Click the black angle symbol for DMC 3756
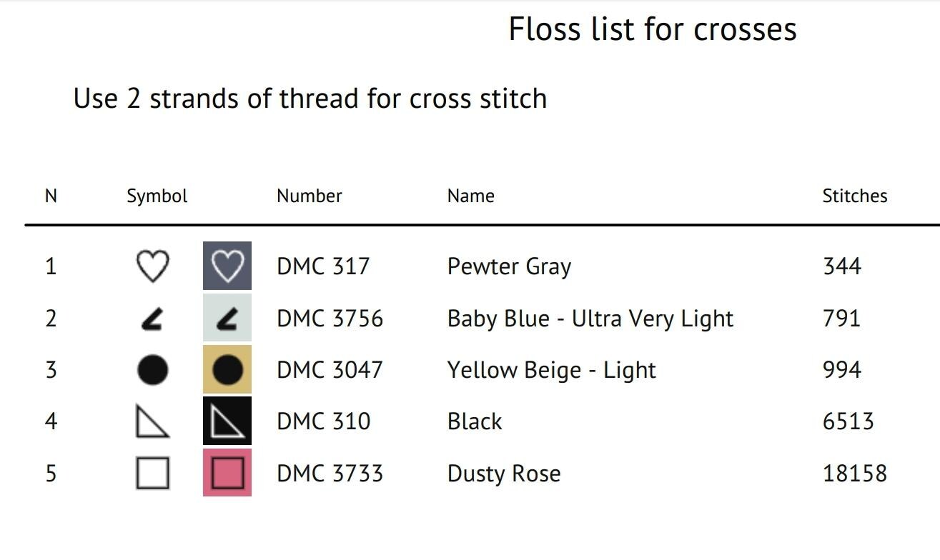940x560 pixels. (152, 319)
